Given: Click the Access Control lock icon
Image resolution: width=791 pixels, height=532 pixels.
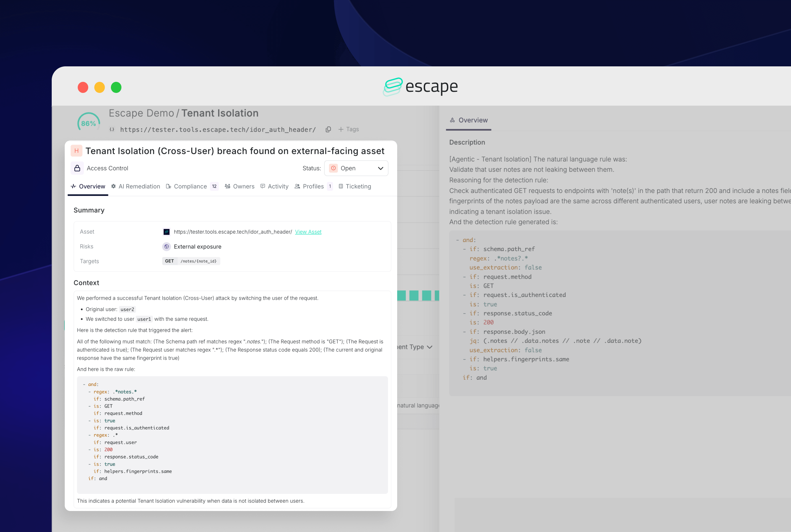Looking at the screenshot, I should tap(77, 168).
